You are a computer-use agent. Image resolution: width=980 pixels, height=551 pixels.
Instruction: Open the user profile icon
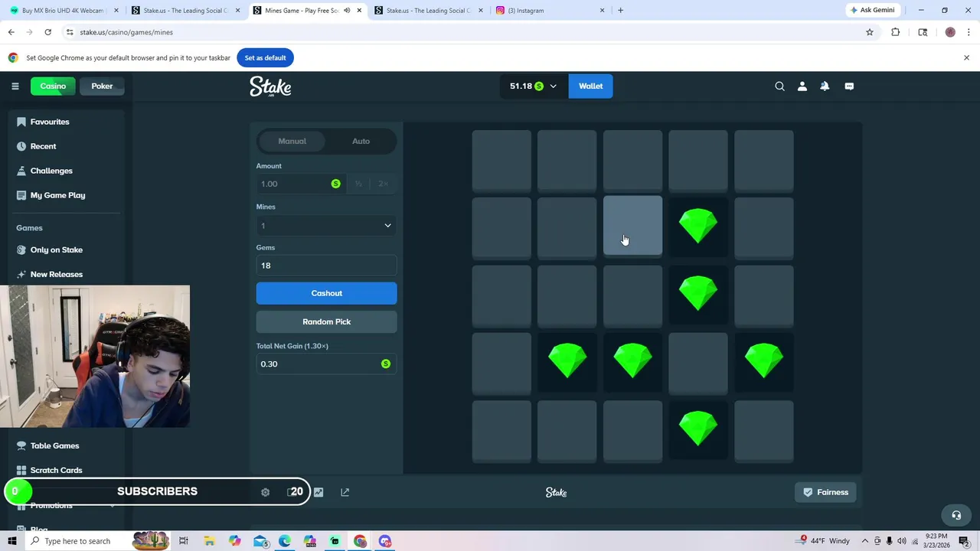[802, 86]
